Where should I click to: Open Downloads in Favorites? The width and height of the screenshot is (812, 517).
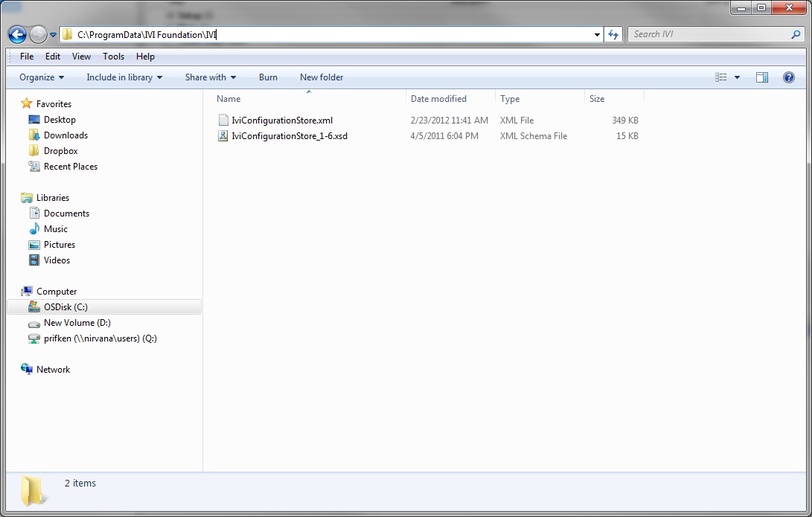(65, 135)
